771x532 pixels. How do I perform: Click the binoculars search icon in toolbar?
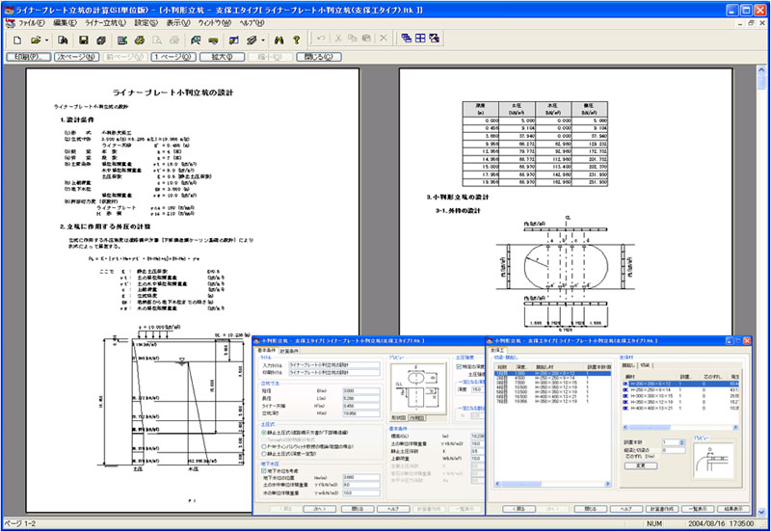tap(279, 40)
